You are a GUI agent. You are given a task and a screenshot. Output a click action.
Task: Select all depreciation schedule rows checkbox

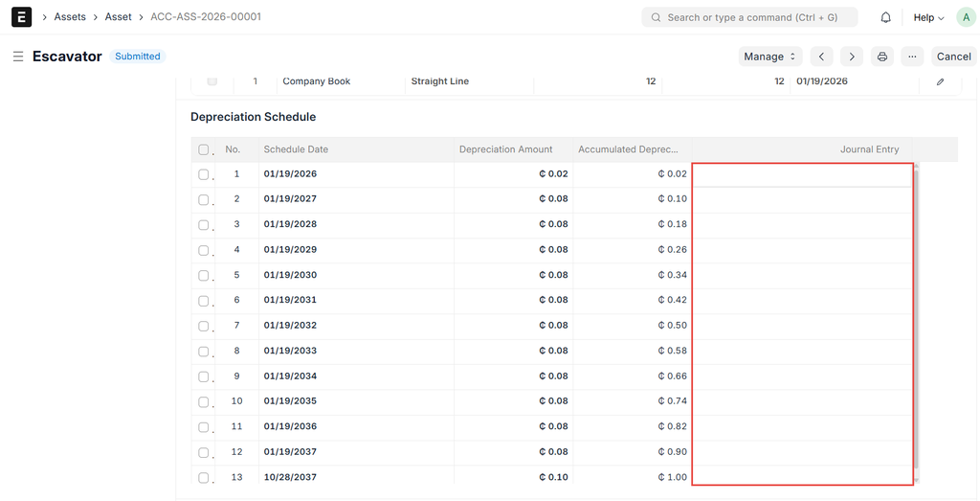coord(203,149)
